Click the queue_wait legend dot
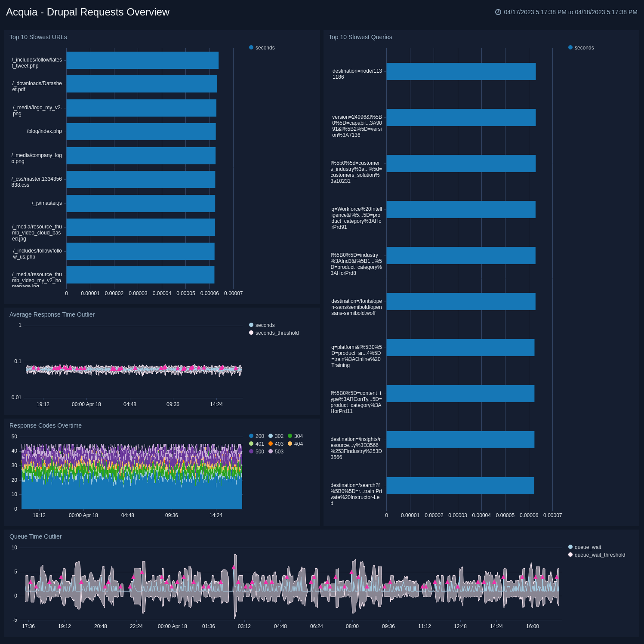Viewport: 644px width, 644px height. 570,547
